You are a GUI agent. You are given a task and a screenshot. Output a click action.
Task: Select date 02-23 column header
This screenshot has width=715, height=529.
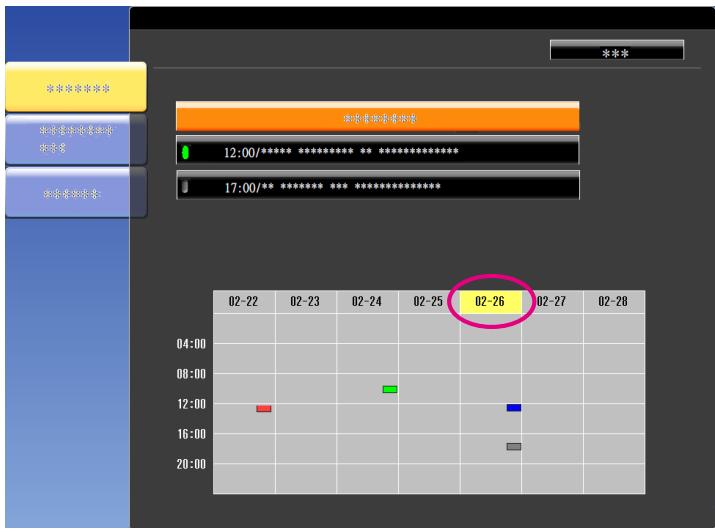coord(305,301)
